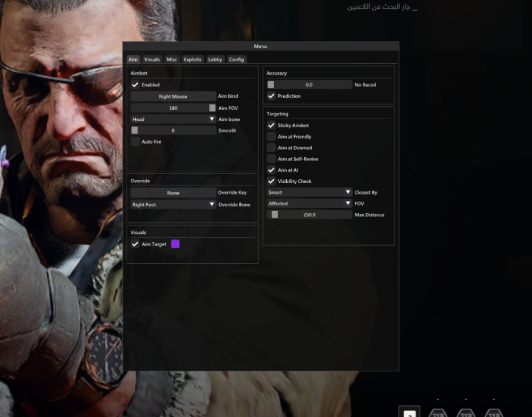Go to the Exploits tab
Viewport: 532px width, 417px height.
[193, 60]
